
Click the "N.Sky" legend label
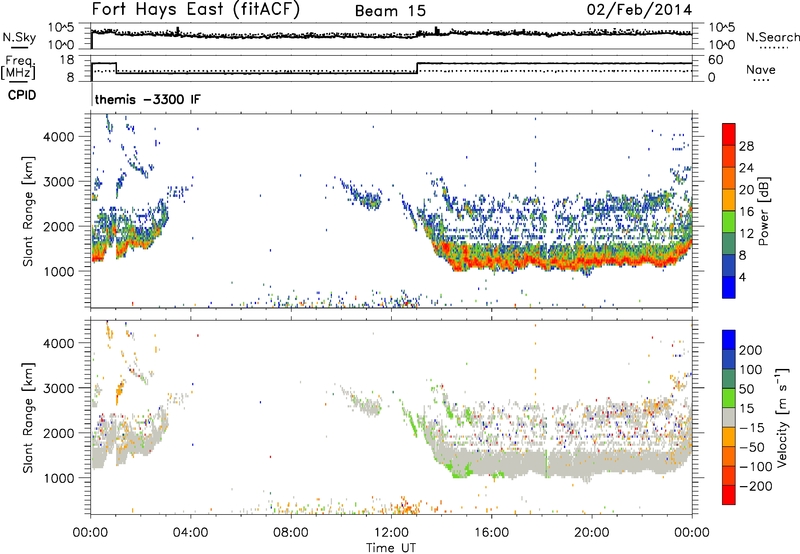(x=19, y=37)
